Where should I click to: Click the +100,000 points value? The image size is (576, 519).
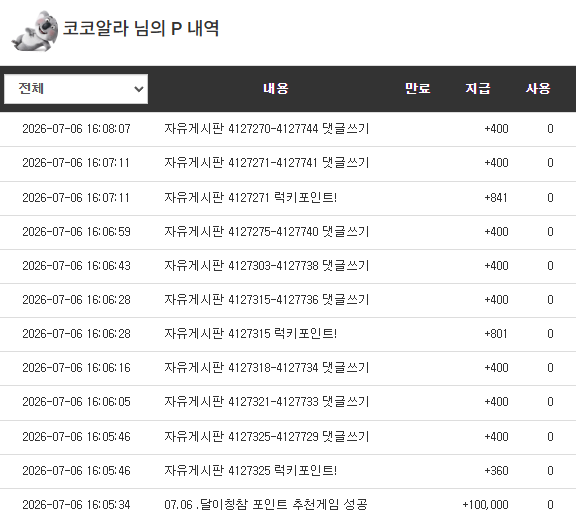pyautogui.click(x=485, y=505)
